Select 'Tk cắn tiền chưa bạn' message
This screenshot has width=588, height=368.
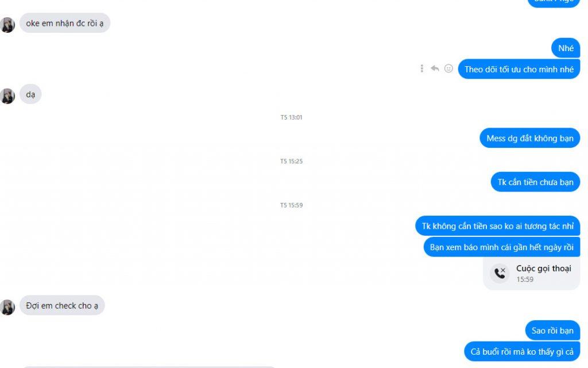[536, 182]
